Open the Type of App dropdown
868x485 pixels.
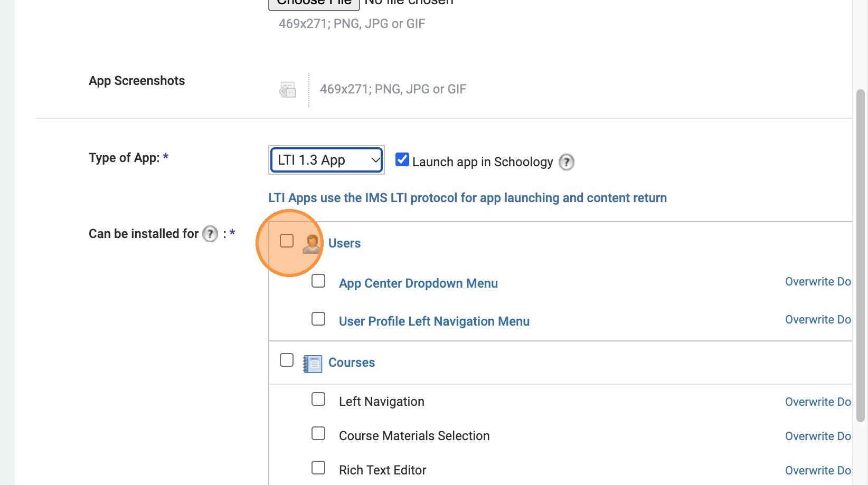[x=326, y=160]
